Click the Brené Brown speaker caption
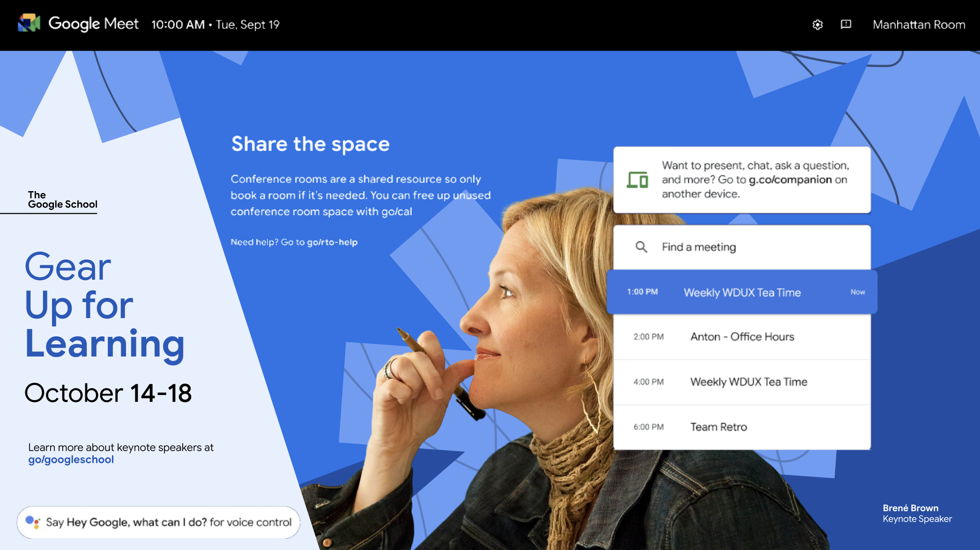The height and width of the screenshot is (550, 980). 917,513
